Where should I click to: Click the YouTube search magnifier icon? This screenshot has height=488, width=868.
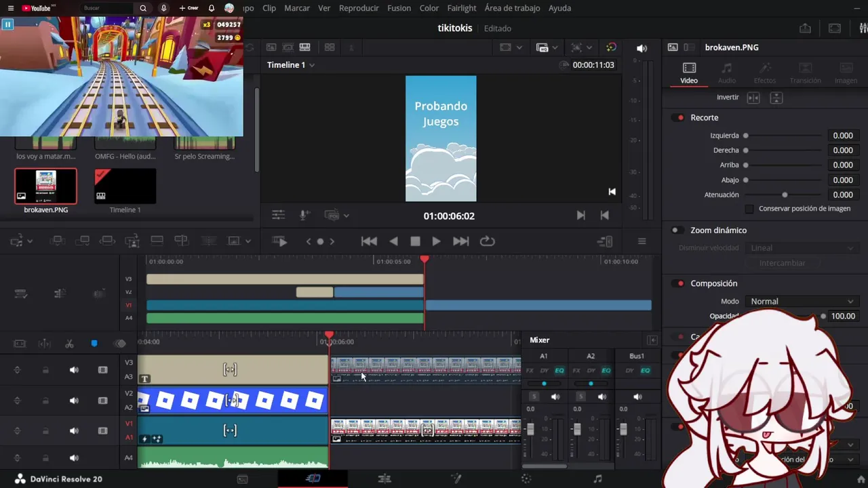pyautogui.click(x=143, y=8)
